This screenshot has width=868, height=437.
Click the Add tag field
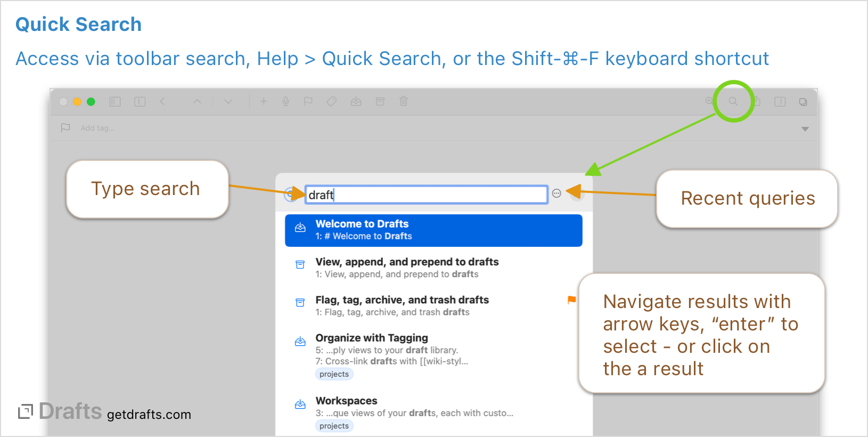click(x=98, y=128)
